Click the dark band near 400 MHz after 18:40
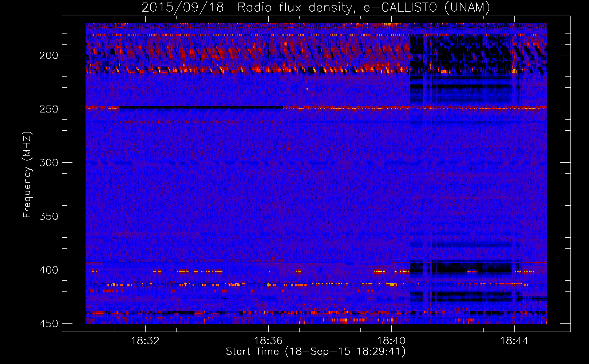This screenshot has height=364, width=589. point(462,269)
